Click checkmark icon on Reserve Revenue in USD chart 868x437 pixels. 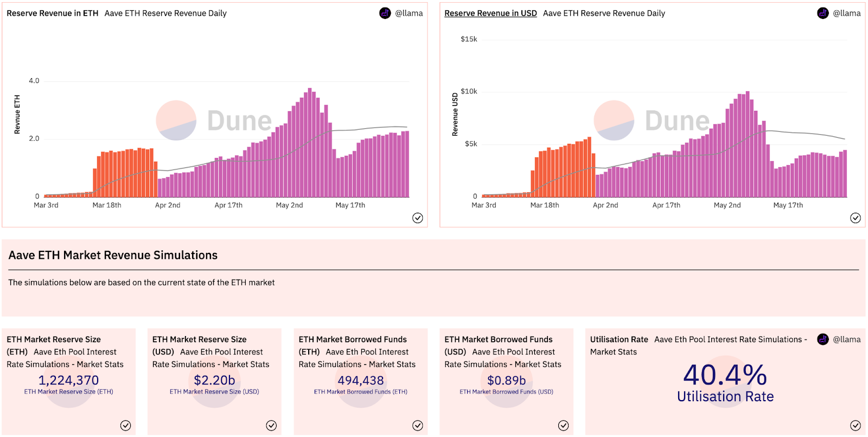point(856,218)
